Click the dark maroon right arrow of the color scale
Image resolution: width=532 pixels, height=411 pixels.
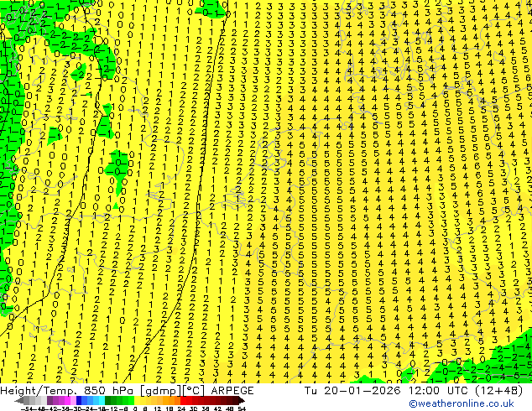[x=242, y=400]
